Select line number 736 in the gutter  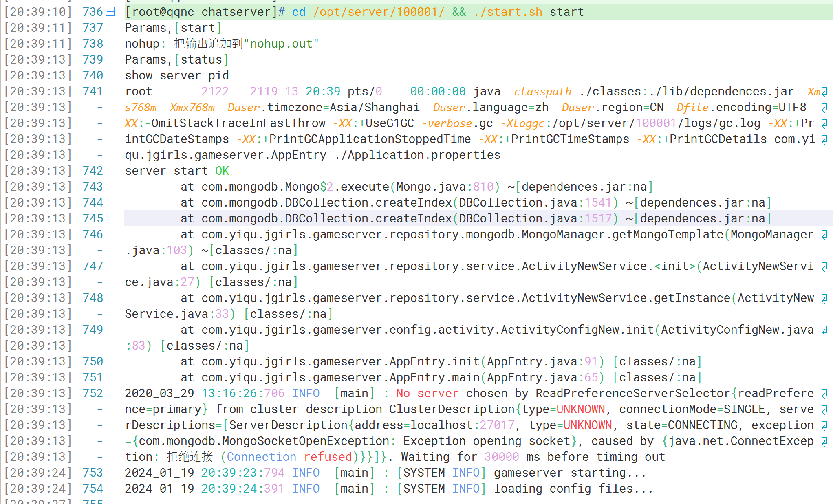[93, 12]
